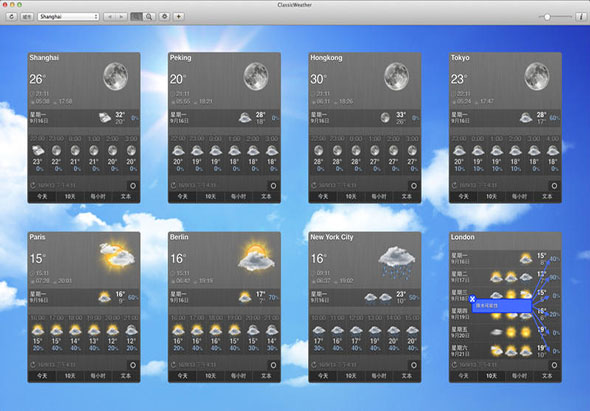Click the New York City rain cloud icon
Viewport: 590px width, 411px height.
(x=397, y=261)
